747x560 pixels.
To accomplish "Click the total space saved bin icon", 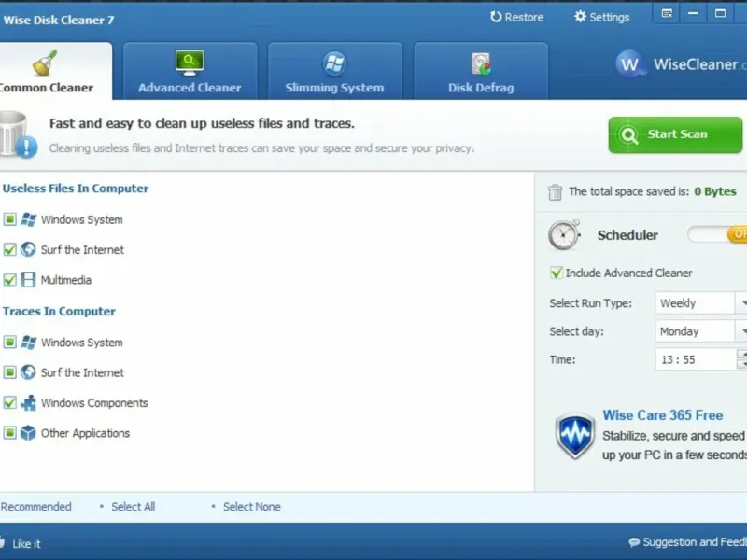I will click(555, 192).
